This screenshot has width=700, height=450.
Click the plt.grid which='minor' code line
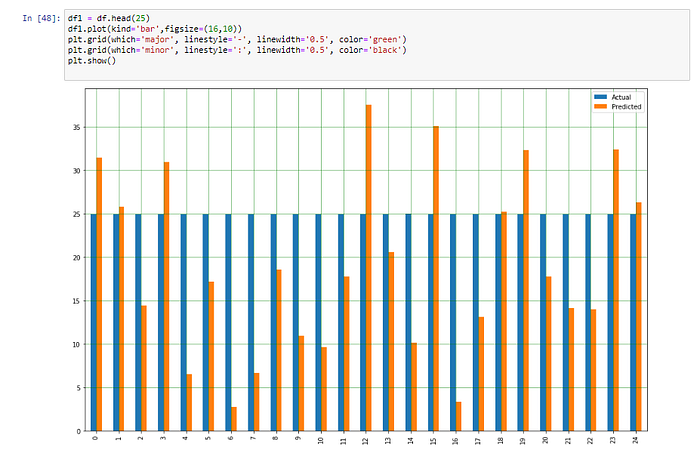pos(237,50)
